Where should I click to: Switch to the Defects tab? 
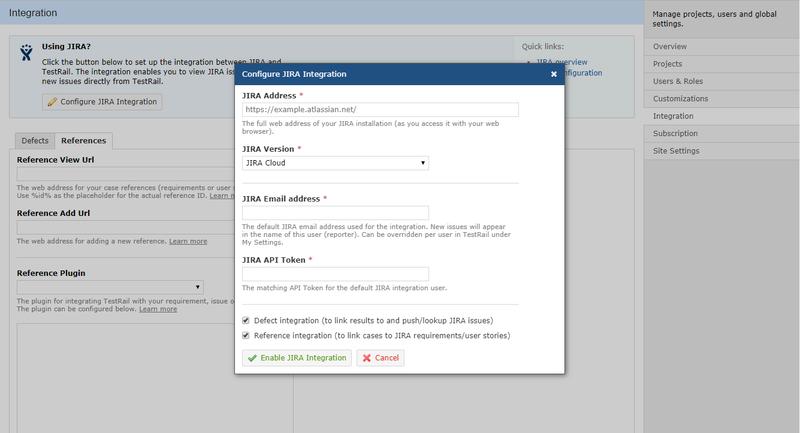[x=35, y=140]
